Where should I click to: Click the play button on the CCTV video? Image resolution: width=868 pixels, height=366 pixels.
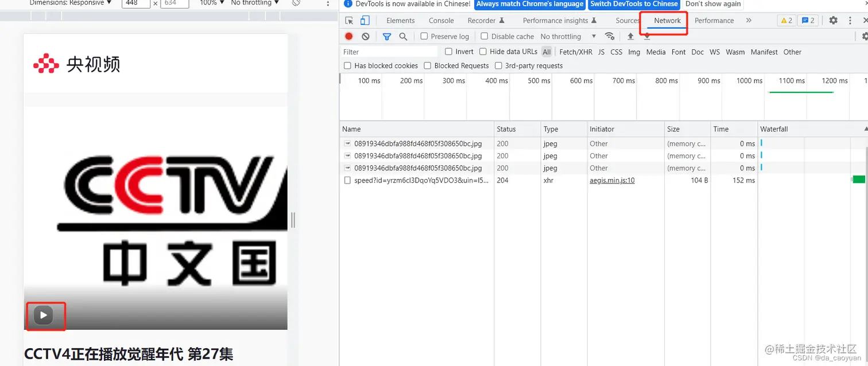44,315
